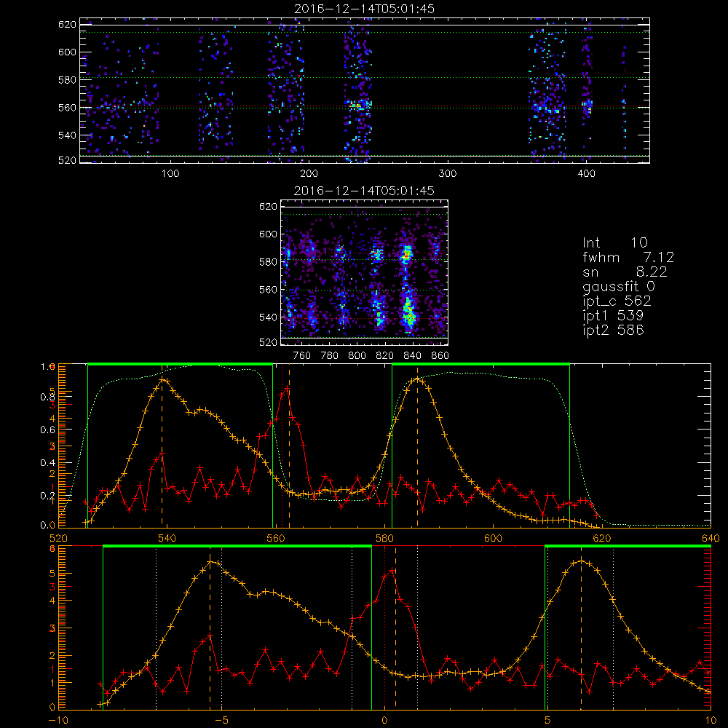Click the orange curve peak at 539 in the third plot
The width and height of the screenshot is (728, 728).
point(162,380)
